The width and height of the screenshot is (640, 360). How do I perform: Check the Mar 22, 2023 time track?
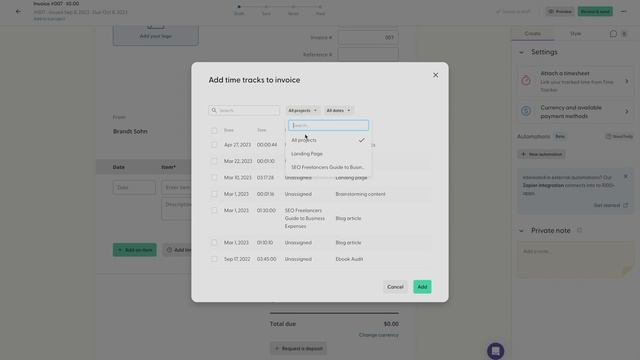click(x=214, y=161)
